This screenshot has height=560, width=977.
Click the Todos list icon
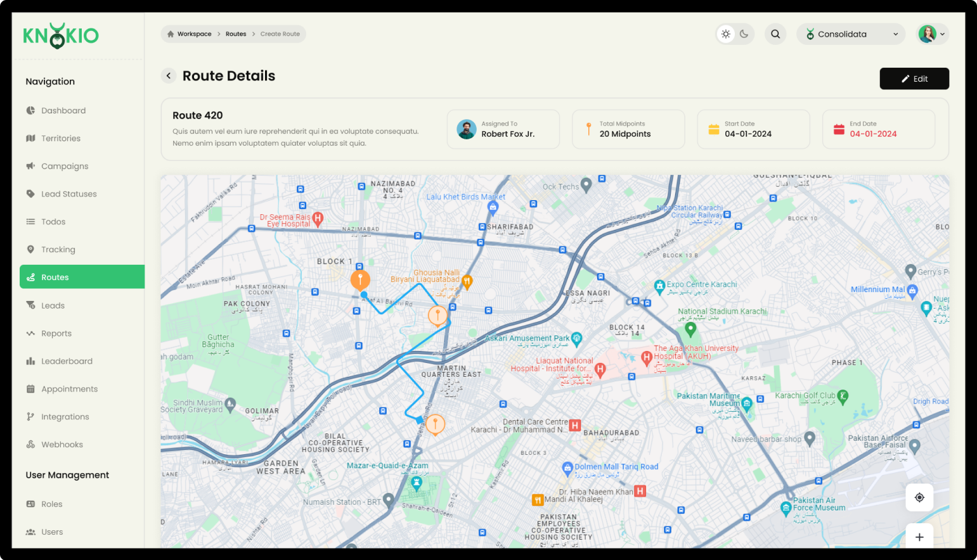[x=30, y=222]
